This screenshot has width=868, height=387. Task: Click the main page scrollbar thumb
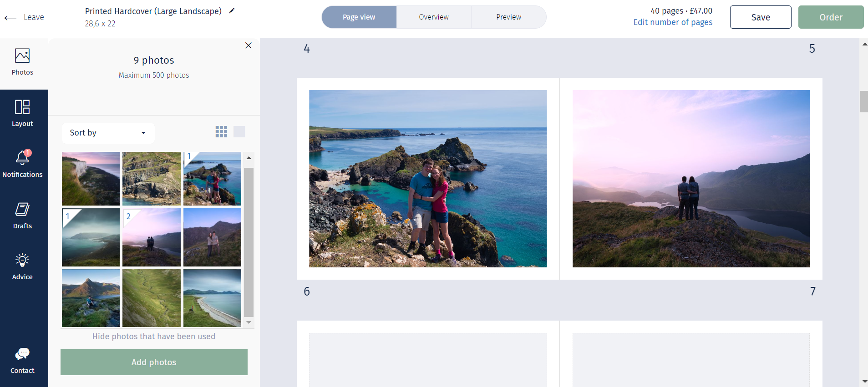[864, 101]
